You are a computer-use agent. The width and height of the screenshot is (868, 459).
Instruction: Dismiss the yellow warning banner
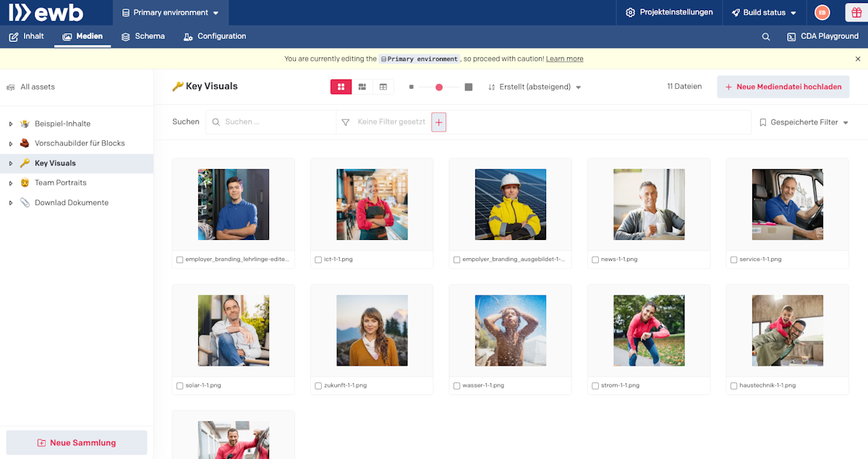[858, 59]
